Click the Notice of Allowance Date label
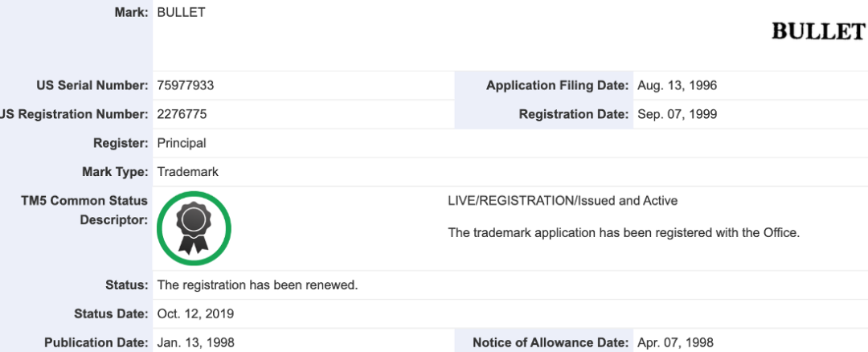868x352 pixels. [x=551, y=343]
